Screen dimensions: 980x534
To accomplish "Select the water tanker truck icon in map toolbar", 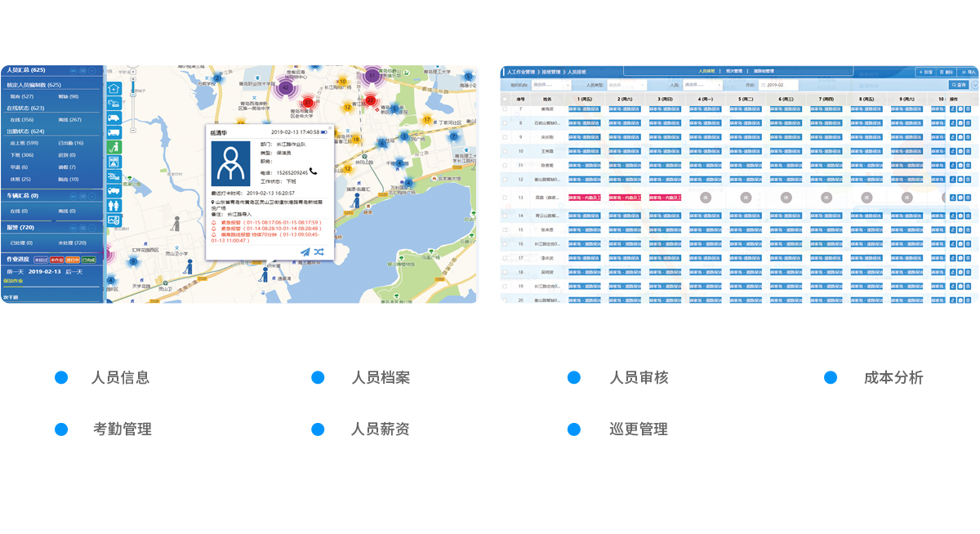I will point(114,190).
